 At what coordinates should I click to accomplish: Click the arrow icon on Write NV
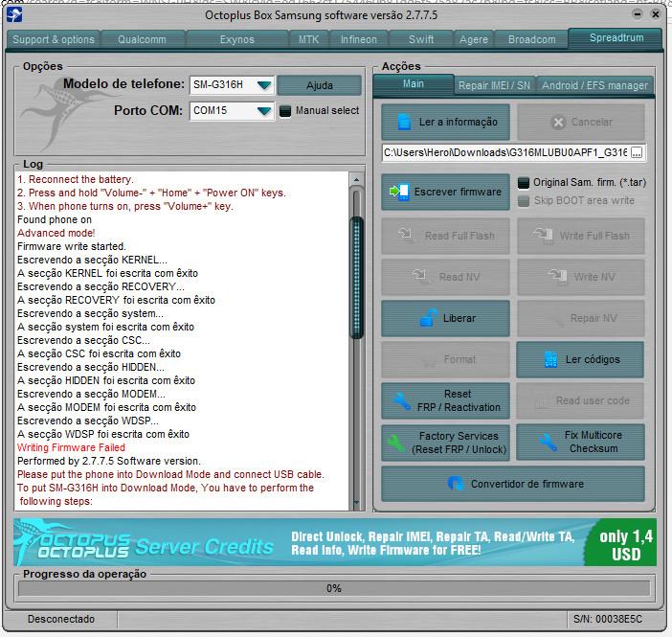click(557, 276)
